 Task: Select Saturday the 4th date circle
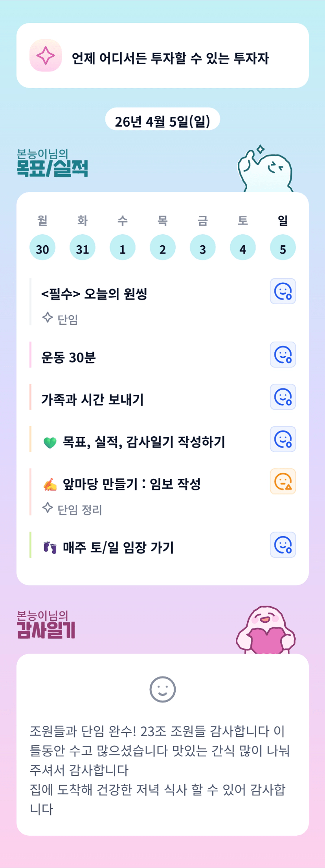coord(243,248)
